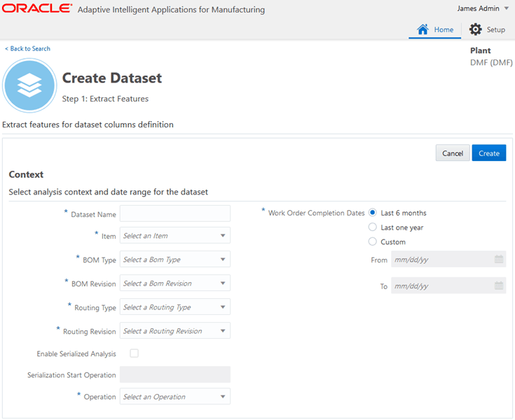Viewport: 515px width, 420px height.
Task: Expand the James Admin user menu arrow
Action: tap(506, 8)
